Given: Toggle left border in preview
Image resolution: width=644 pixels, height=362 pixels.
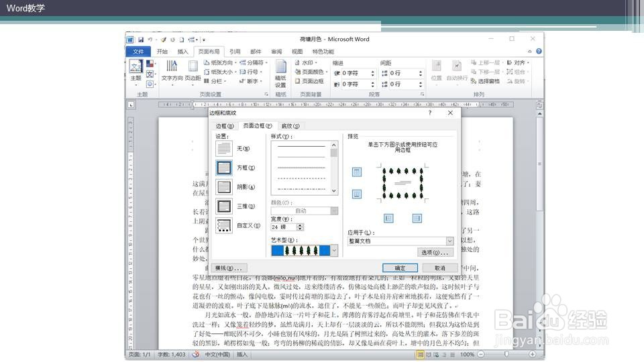Looking at the screenshot, I should point(388,219).
